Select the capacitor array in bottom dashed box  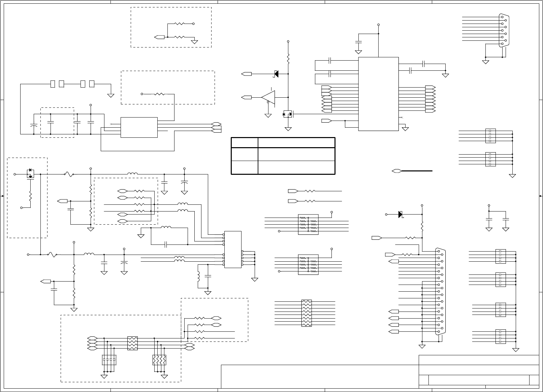point(109,360)
